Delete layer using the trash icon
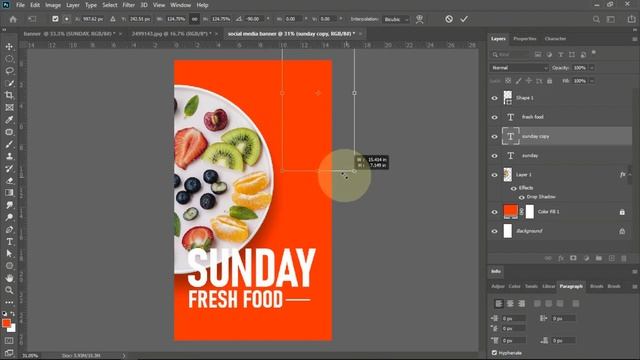This screenshot has width=640, height=360. (x=624, y=258)
